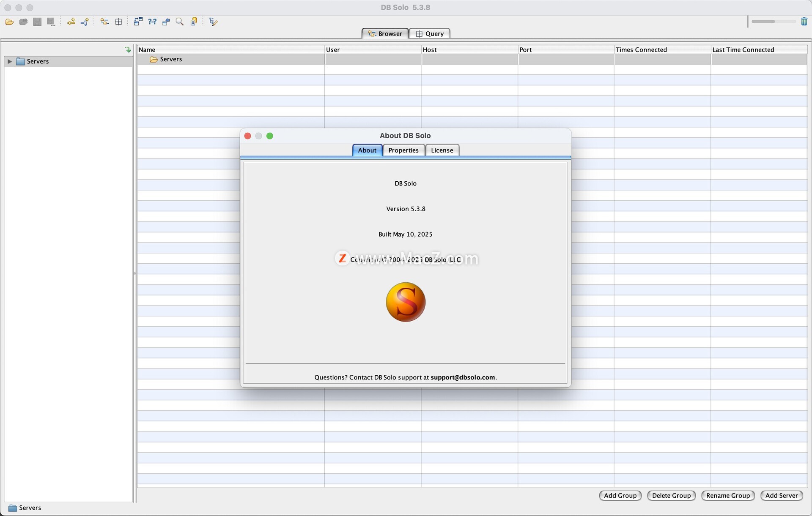
Task: Click the Add Server button
Action: click(x=782, y=496)
